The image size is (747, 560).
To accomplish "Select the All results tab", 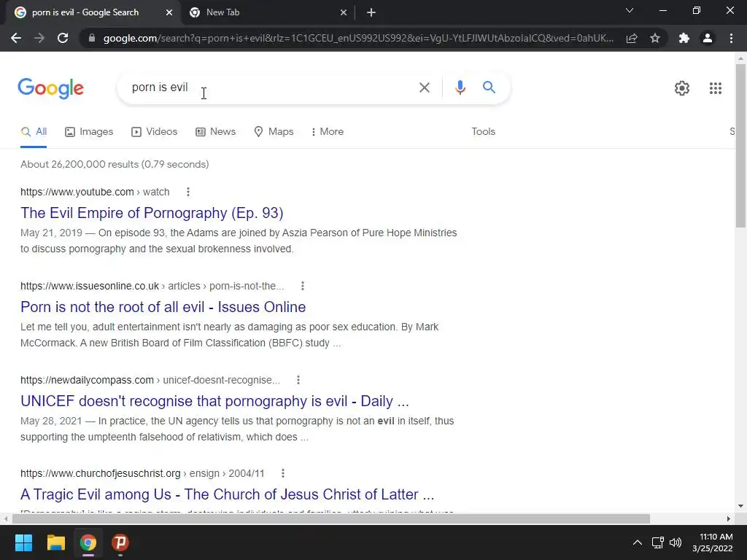I will 34,132.
